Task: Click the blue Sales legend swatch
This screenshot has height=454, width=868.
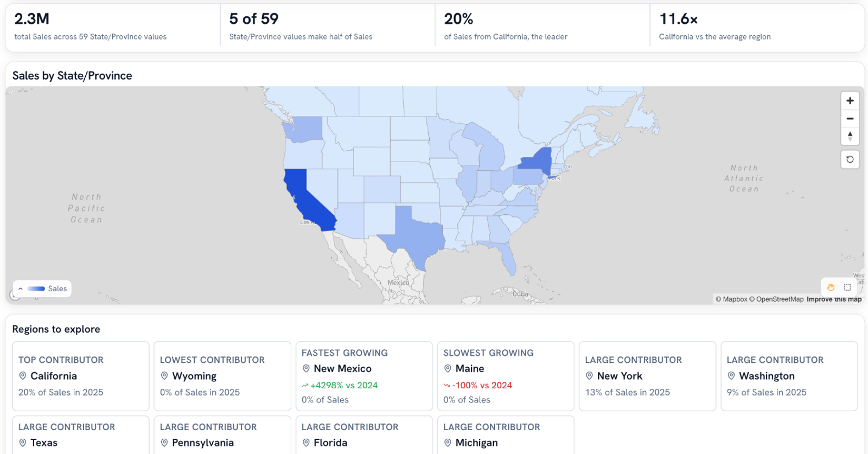Action: (36, 289)
